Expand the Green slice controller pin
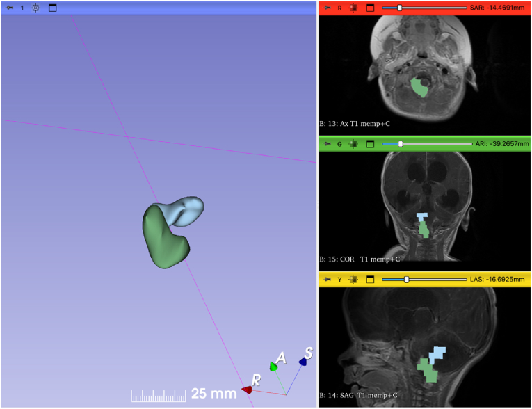The height and width of the screenshot is (409, 532). pos(326,144)
